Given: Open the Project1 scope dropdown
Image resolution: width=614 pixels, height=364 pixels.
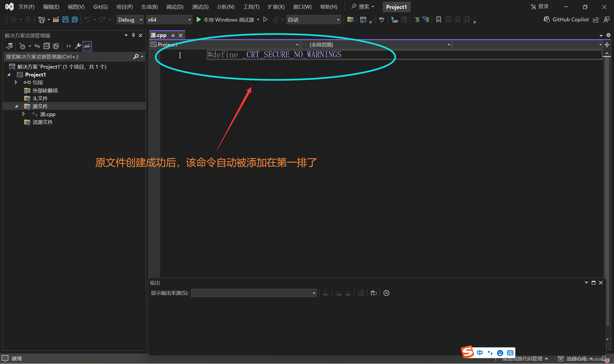Looking at the screenshot, I should click(x=225, y=45).
